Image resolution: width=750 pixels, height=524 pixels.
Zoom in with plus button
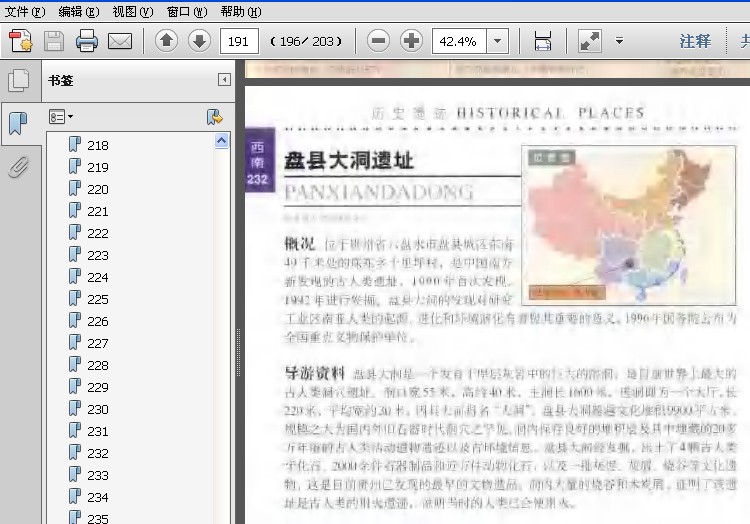411,41
